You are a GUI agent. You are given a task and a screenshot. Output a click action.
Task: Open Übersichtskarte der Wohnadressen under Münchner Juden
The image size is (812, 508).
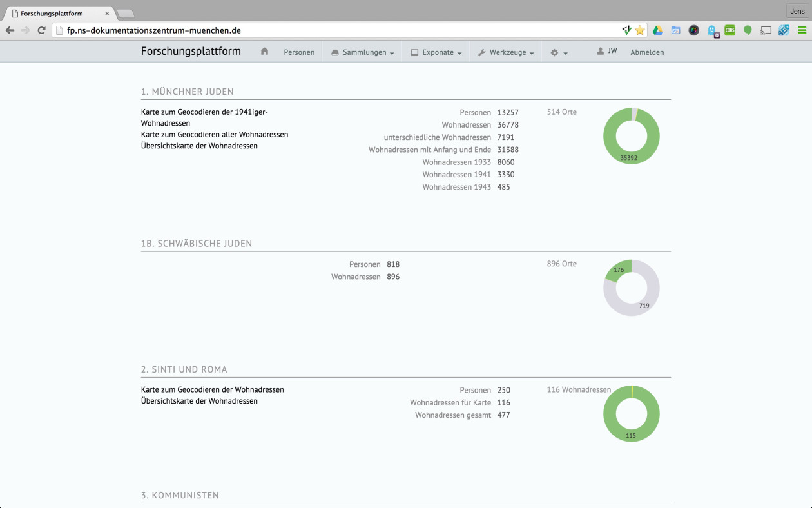click(x=199, y=146)
